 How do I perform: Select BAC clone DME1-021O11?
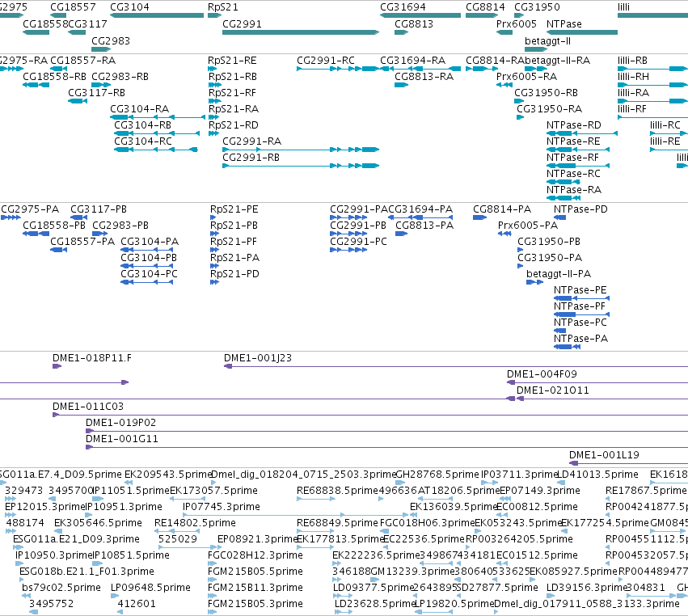click(553, 390)
